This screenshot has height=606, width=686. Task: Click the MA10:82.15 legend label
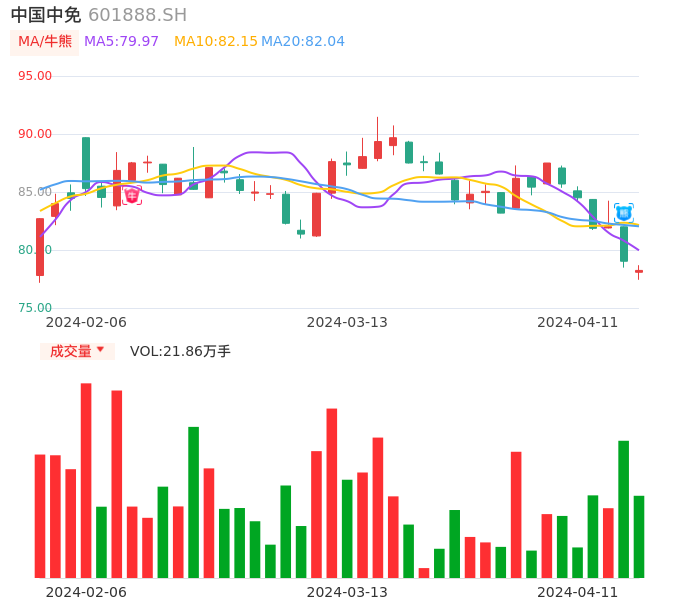215,42
